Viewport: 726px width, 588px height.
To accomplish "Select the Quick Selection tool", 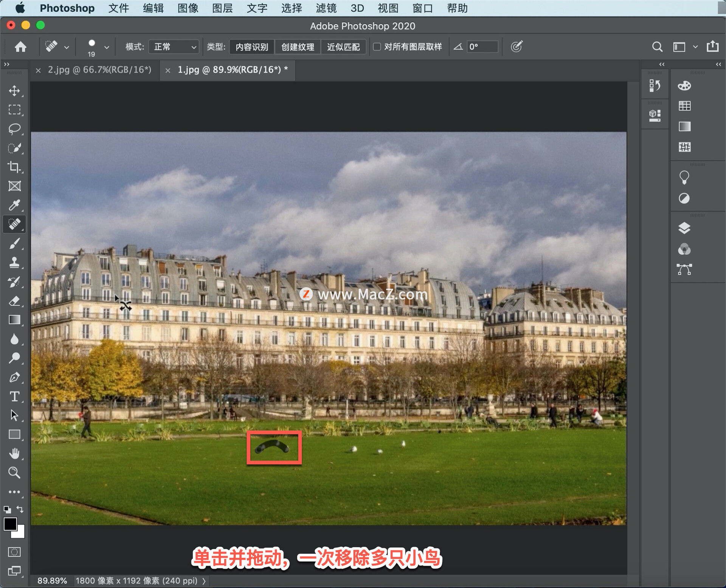I will pyautogui.click(x=14, y=148).
